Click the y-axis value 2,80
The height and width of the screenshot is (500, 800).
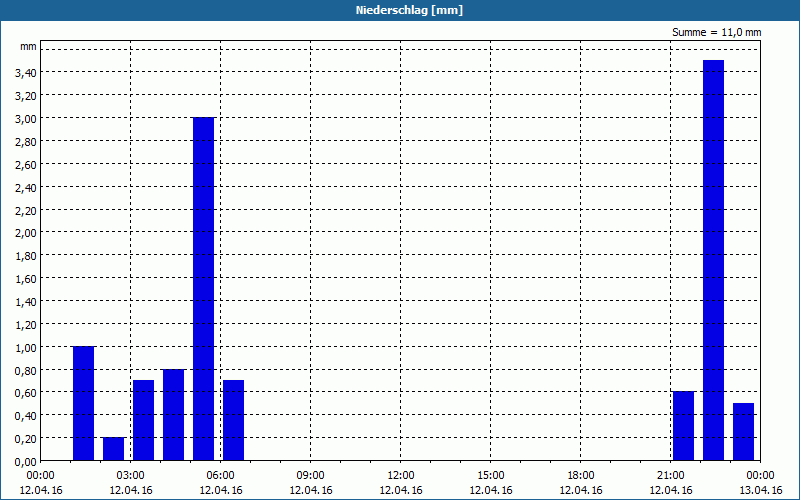pyautogui.click(x=26, y=142)
